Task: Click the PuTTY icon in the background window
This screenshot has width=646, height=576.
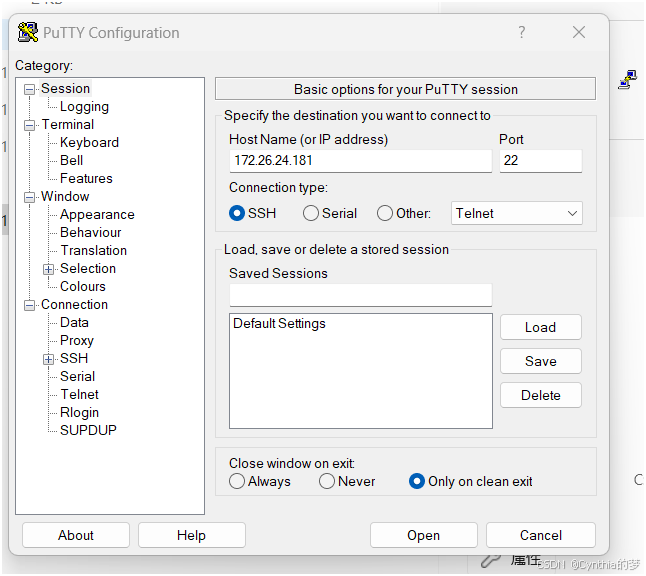Action: pos(628,80)
